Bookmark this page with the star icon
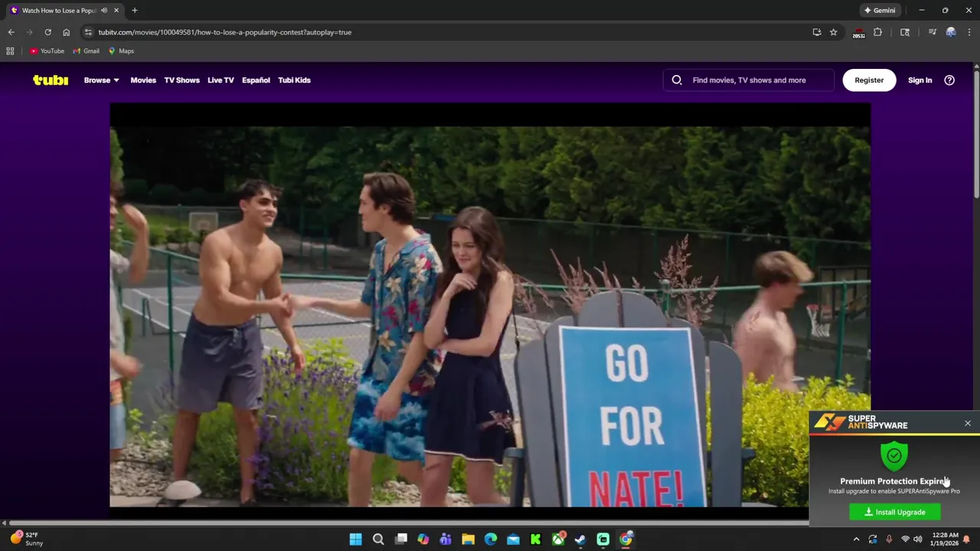Image resolution: width=980 pixels, height=551 pixels. point(834,32)
